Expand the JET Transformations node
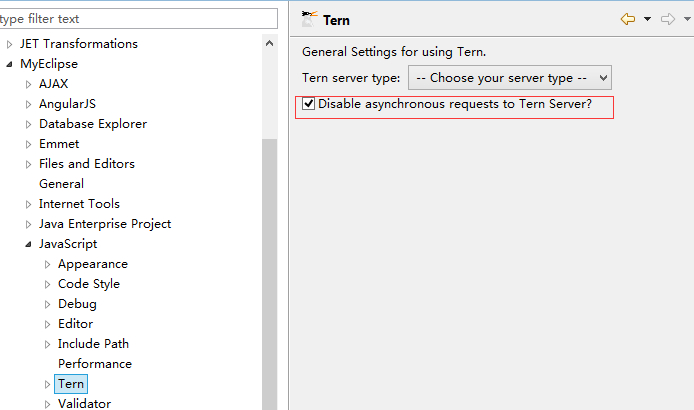The width and height of the screenshot is (694, 410). click(10, 44)
